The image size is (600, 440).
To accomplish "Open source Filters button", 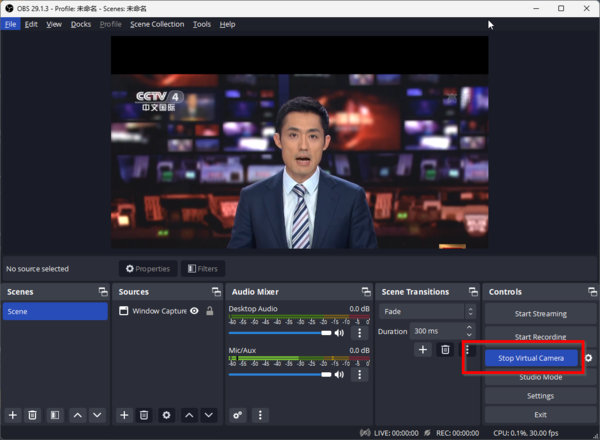I will point(203,269).
